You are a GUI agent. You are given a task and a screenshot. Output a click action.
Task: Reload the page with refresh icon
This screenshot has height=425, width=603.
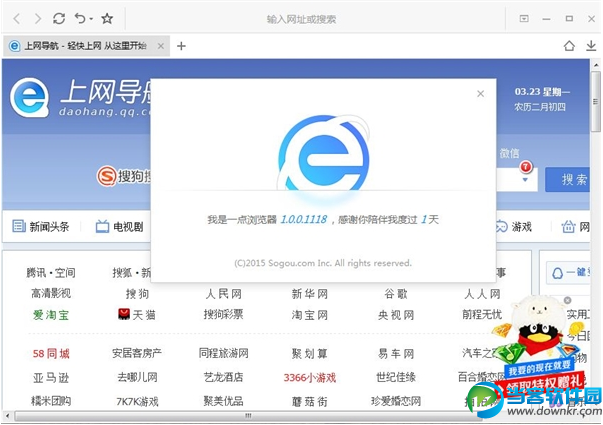[59, 18]
